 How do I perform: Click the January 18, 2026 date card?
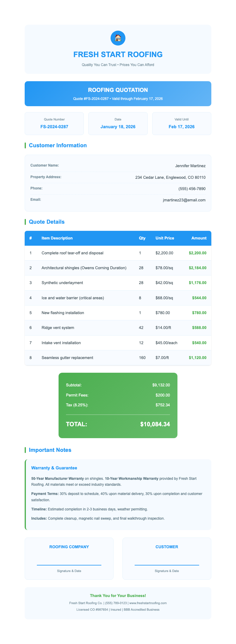click(118, 123)
